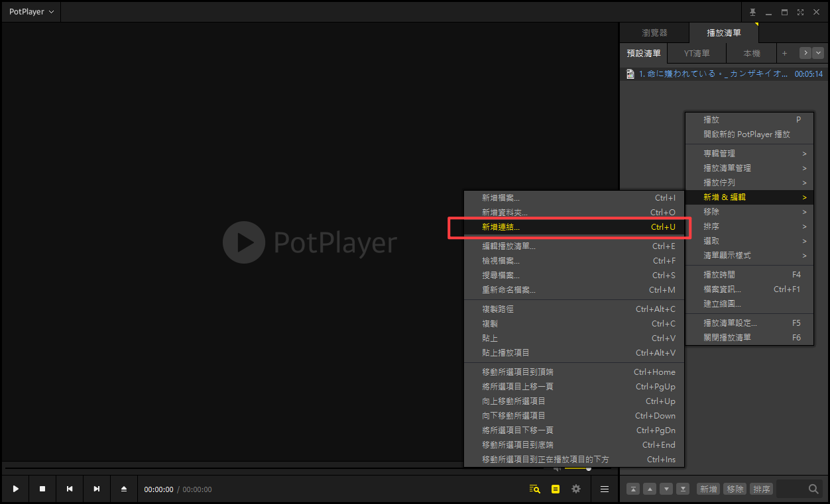Open 播放清單設定... (F5)
The image size is (830, 504).
[x=749, y=323]
